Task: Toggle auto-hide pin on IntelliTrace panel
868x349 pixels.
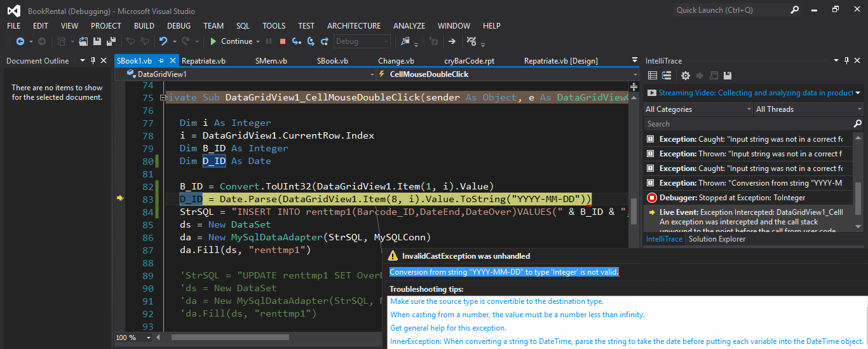Action: (x=846, y=61)
